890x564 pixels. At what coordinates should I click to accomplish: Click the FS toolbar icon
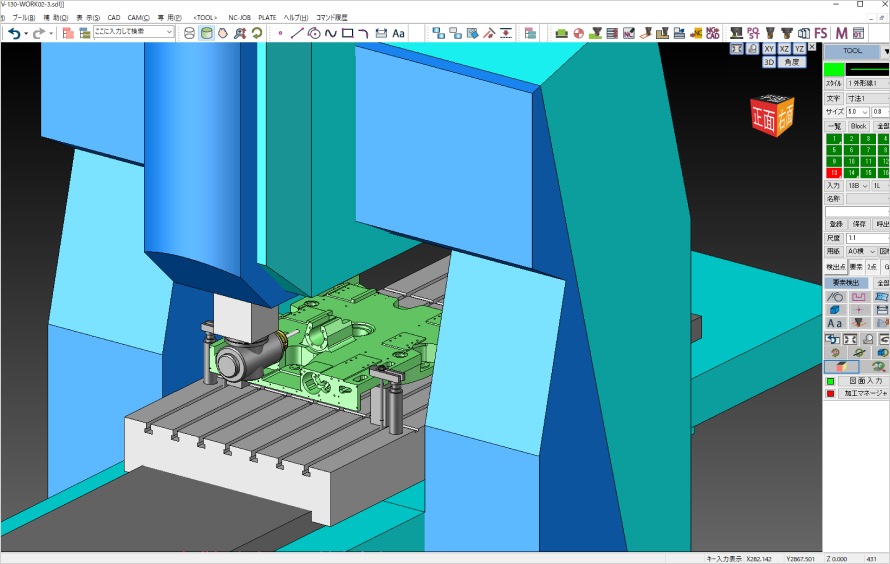pyautogui.click(x=820, y=33)
